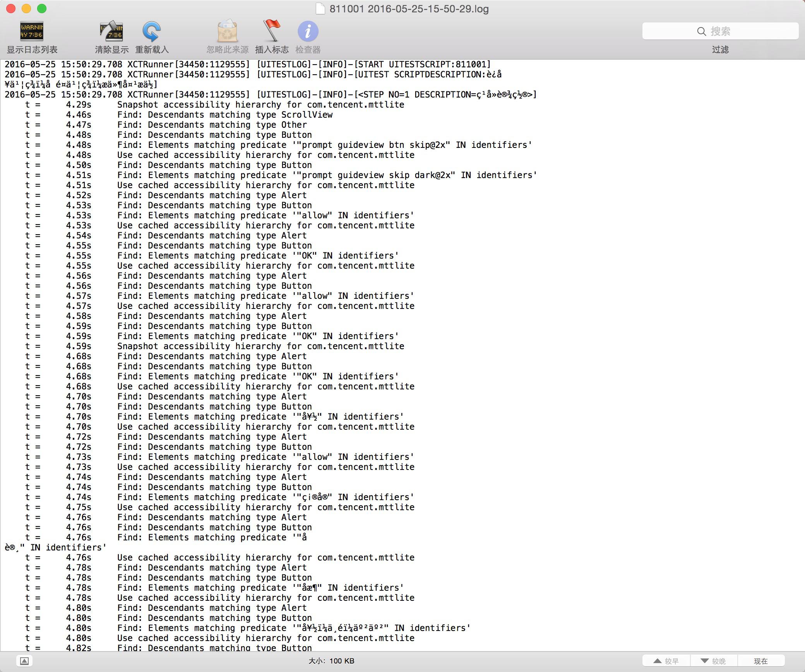Screen dimensions: 805x672
Task: Click the line matching type ScrollView
Action: click(x=224, y=115)
